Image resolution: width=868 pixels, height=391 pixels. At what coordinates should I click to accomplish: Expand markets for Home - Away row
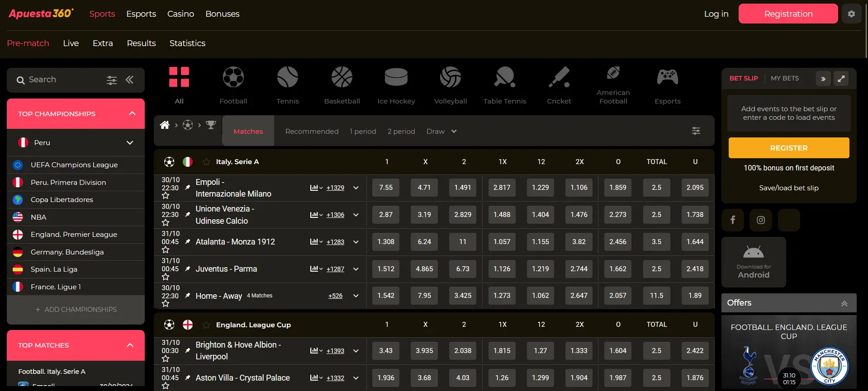tap(356, 296)
